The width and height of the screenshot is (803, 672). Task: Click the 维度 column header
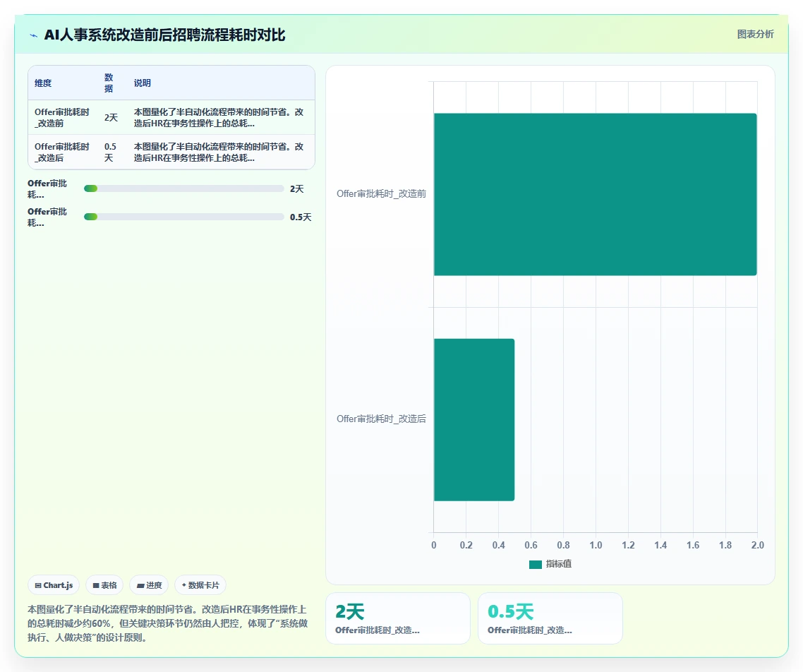43,83
